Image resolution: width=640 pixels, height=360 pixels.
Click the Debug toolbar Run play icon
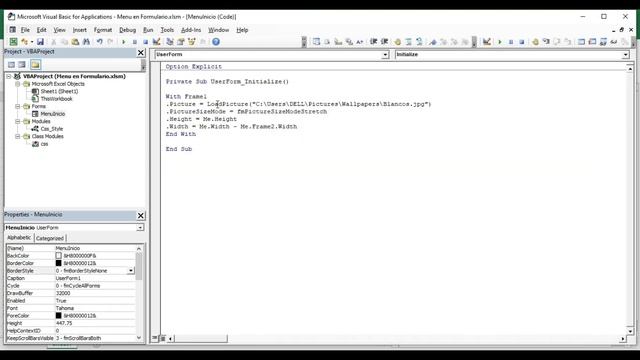pos(500,42)
